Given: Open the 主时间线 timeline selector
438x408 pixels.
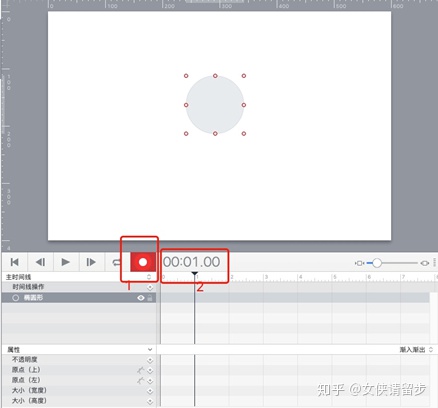Looking at the screenshot, I should (x=149, y=277).
